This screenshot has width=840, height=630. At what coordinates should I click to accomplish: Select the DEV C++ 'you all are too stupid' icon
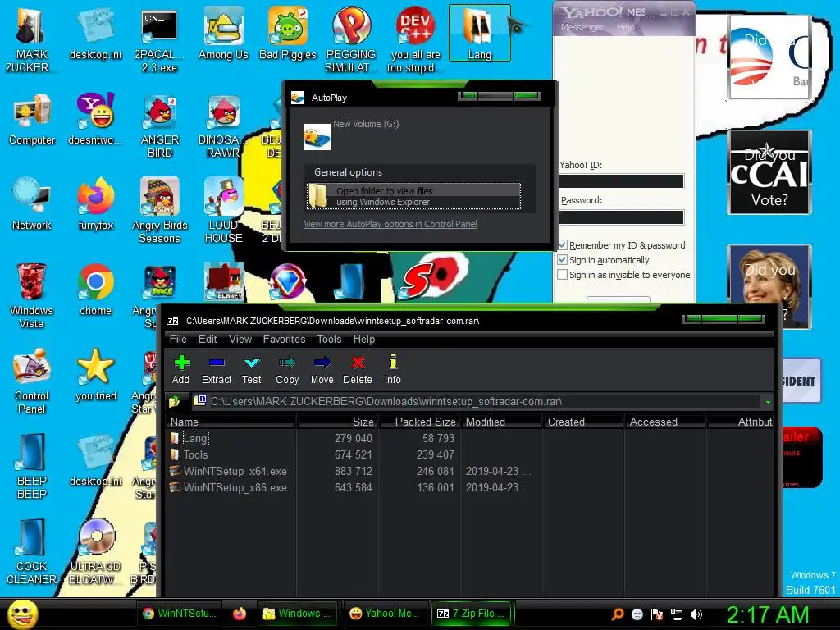(x=415, y=40)
